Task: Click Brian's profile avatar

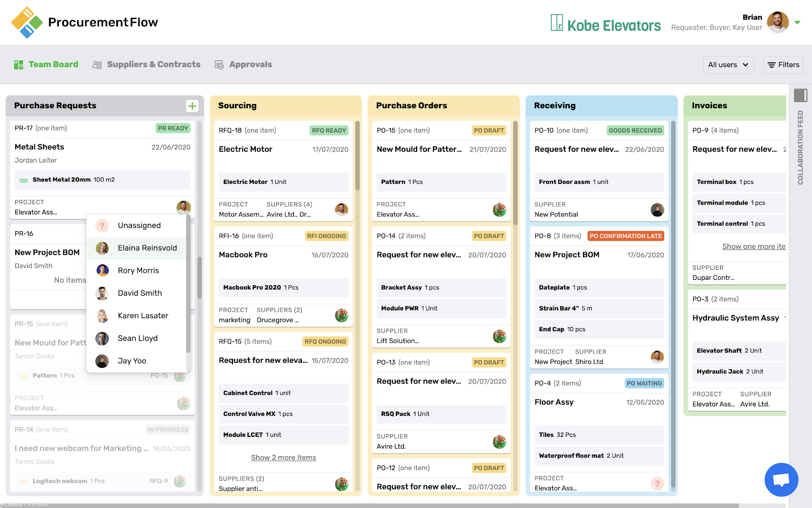Action: pos(777,22)
